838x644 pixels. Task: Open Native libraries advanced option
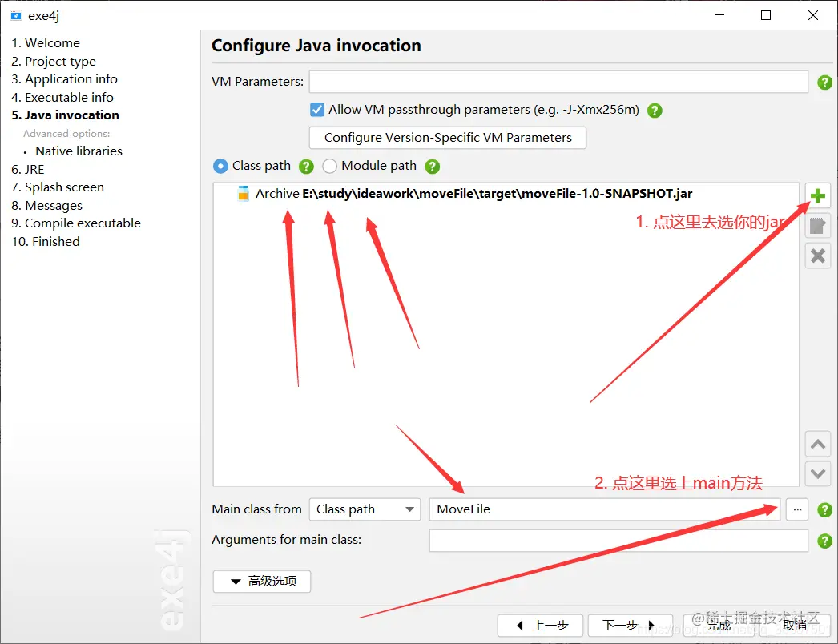(x=79, y=151)
